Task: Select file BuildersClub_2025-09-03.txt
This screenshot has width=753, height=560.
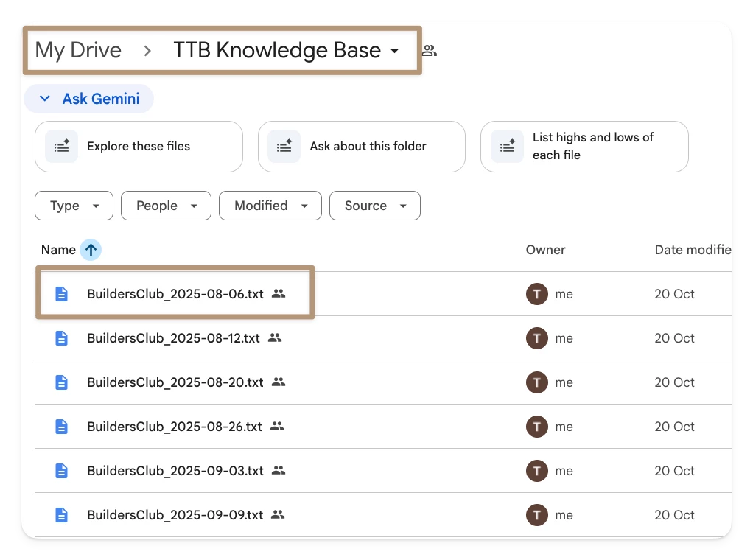Action: [175, 471]
